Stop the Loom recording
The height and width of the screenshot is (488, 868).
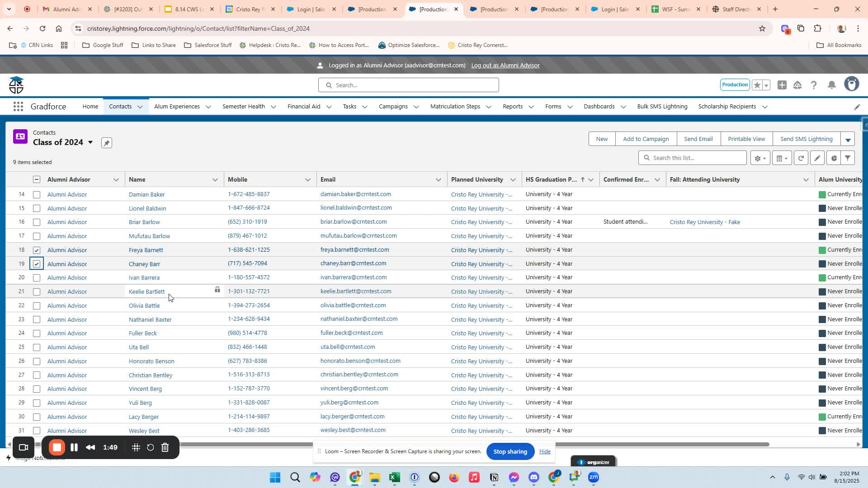tap(57, 447)
